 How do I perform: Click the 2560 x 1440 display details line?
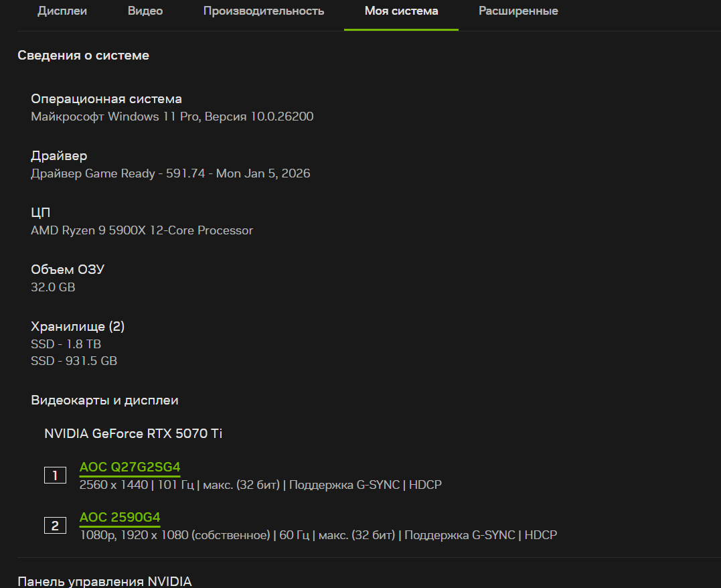pyautogui.click(x=260, y=484)
